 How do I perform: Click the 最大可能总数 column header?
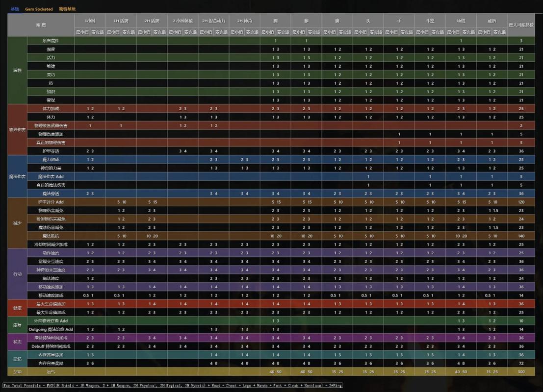(521, 24)
